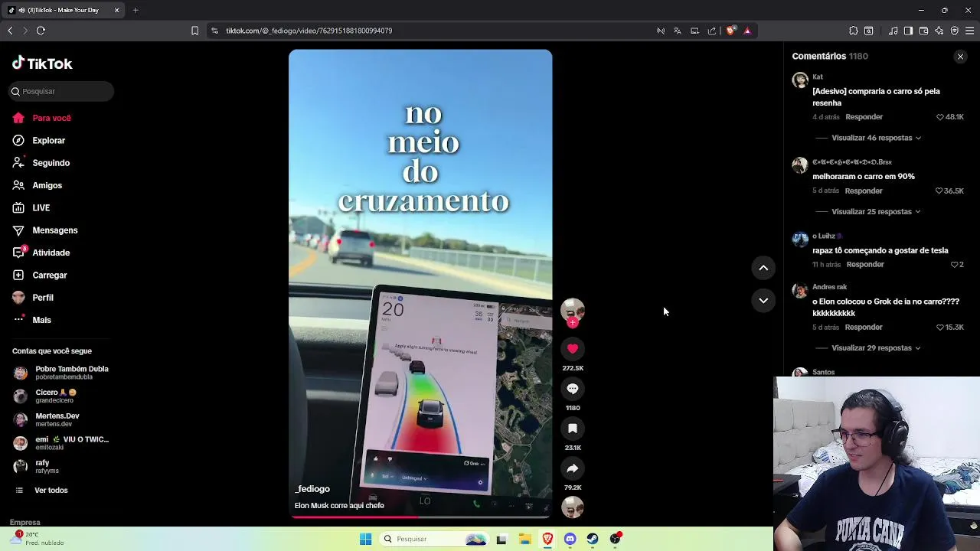Screen dimensions: 980x551
Task: Click the TikTok logo
Action: [x=42, y=64]
